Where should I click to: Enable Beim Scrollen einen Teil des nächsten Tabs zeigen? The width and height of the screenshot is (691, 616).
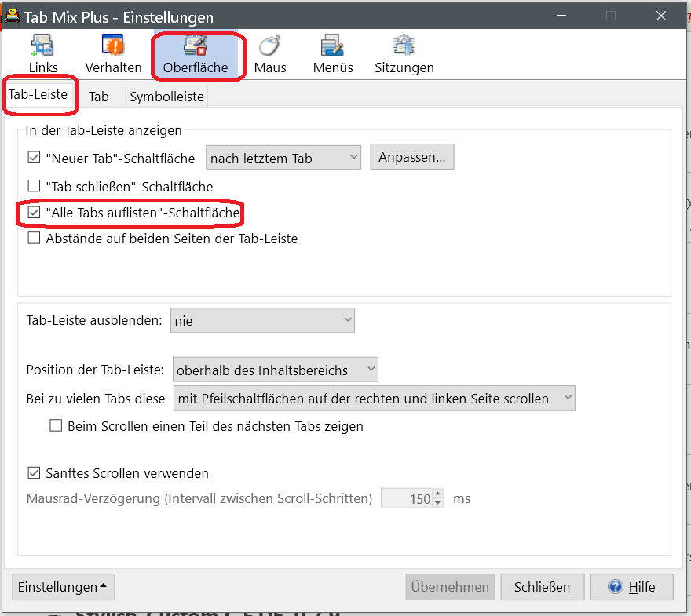coord(56,425)
